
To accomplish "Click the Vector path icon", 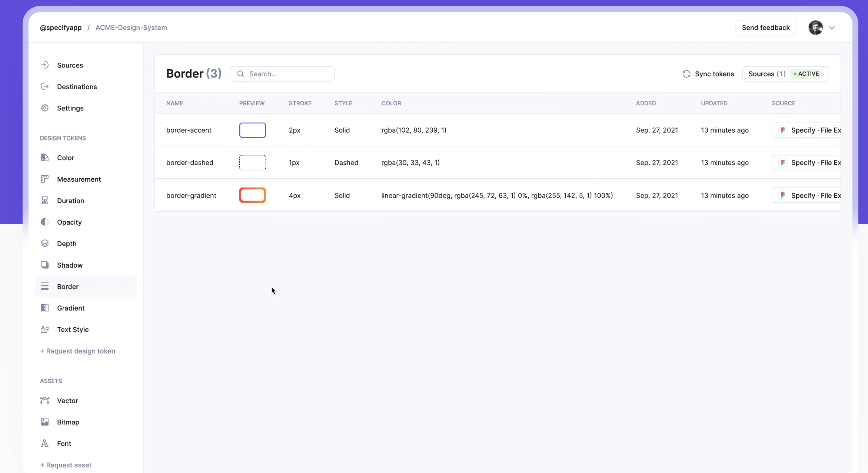I will (44, 400).
